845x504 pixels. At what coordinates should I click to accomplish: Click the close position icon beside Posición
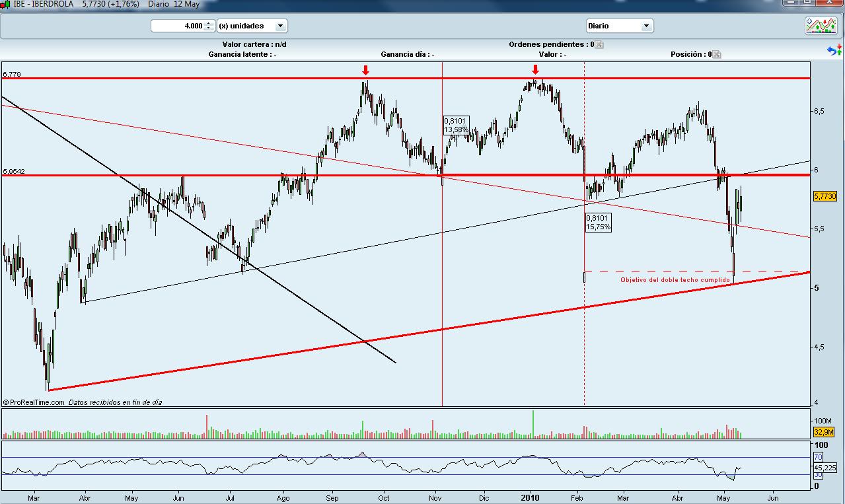click(x=717, y=55)
